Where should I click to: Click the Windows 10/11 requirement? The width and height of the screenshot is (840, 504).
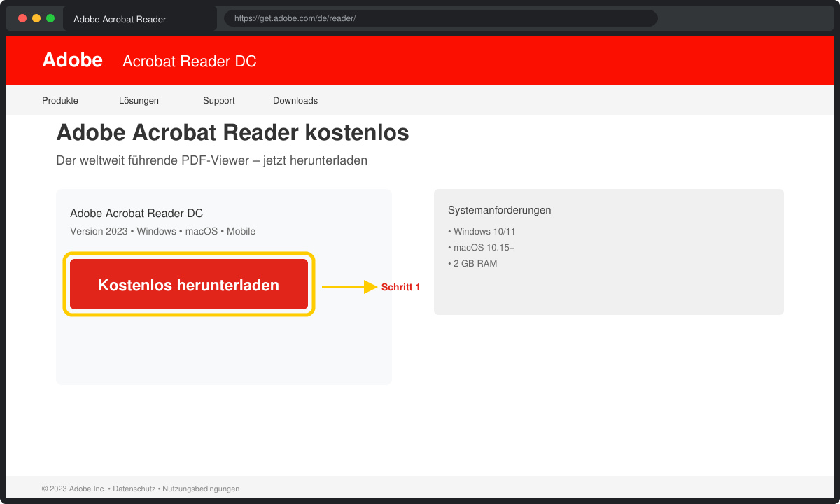tap(482, 232)
